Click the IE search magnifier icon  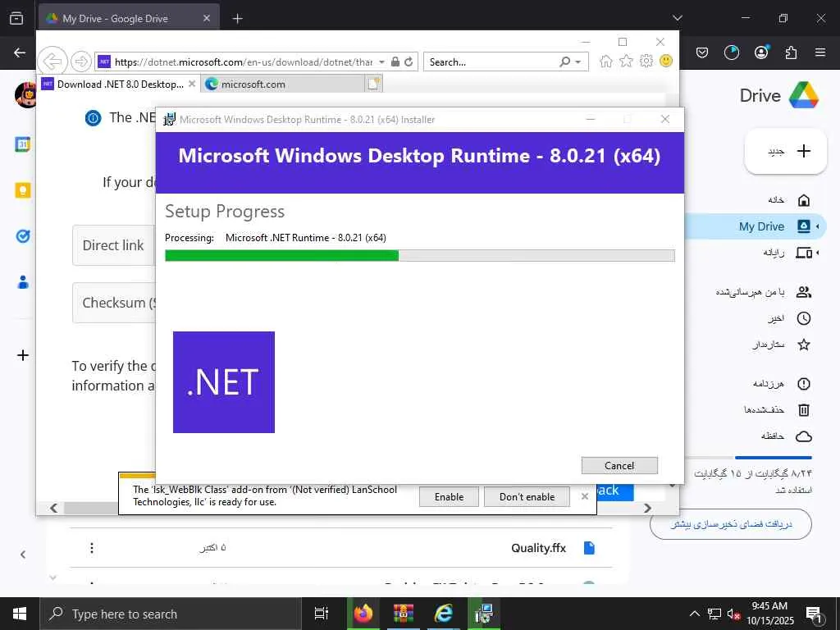coord(564,62)
